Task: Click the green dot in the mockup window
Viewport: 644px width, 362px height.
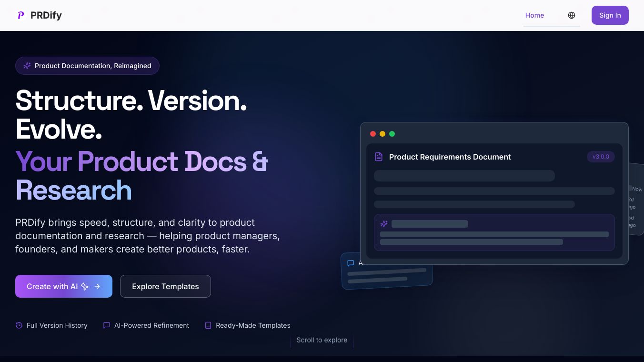Action: coord(392,134)
